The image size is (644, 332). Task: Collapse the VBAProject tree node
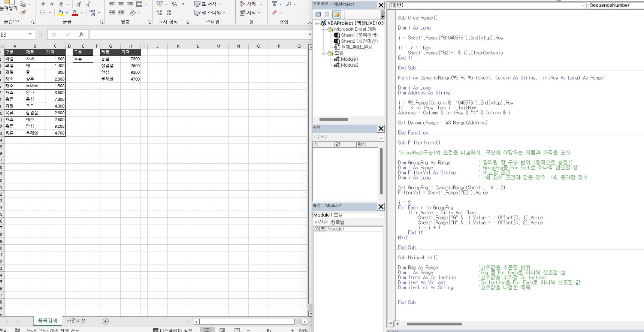click(317, 23)
